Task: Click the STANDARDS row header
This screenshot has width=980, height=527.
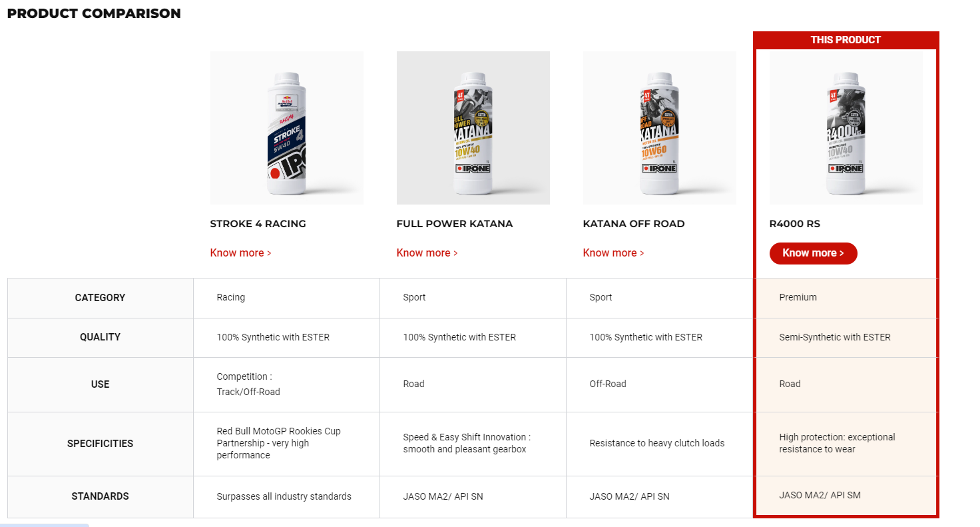Action: 101,496
